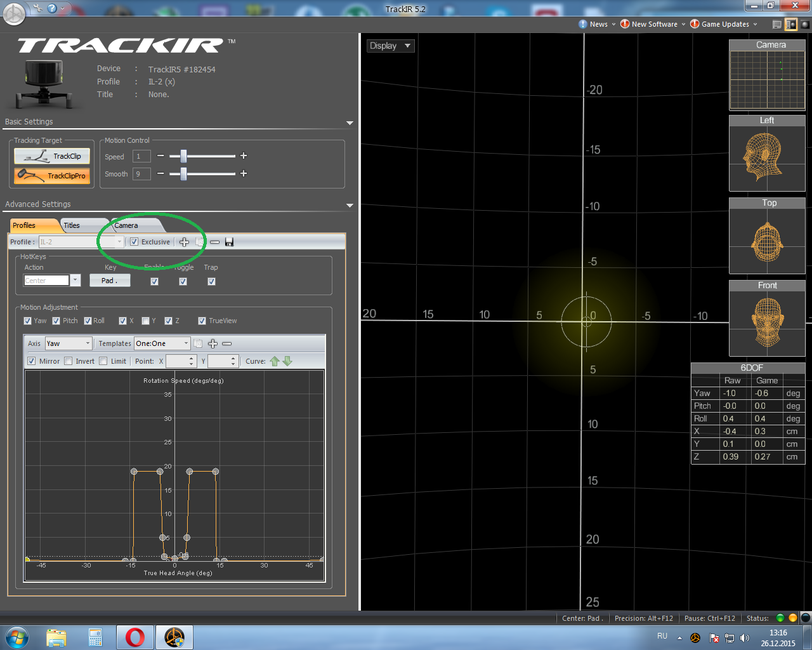Toggle the TrueView checkbox
Viewport: 812px width, 650px height.
pyautogui.click(x=202, y=321)
